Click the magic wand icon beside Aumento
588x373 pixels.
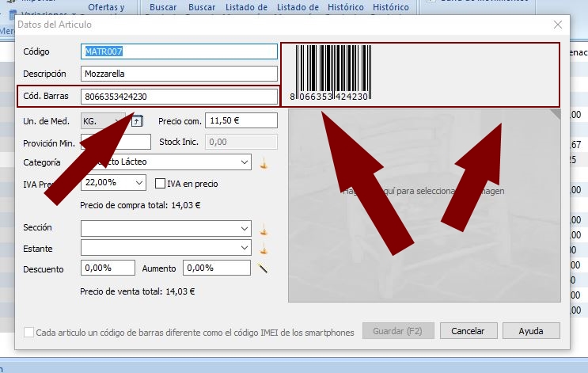pos(263,268)
